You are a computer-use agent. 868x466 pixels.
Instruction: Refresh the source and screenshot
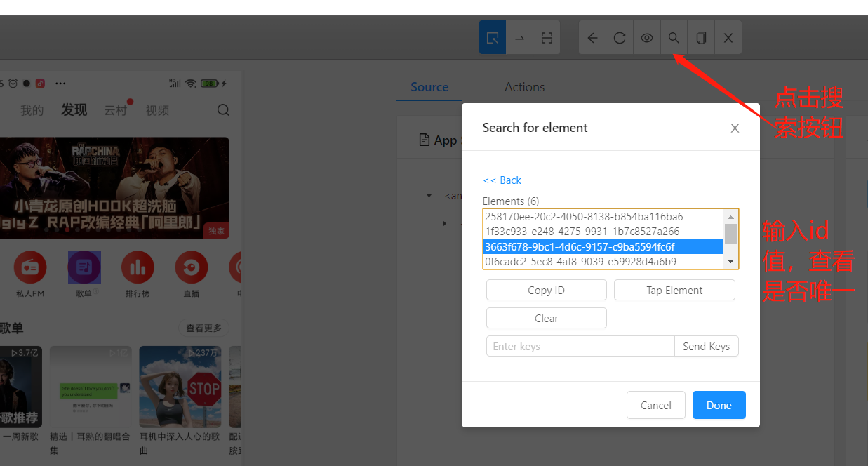click(620, 38)
